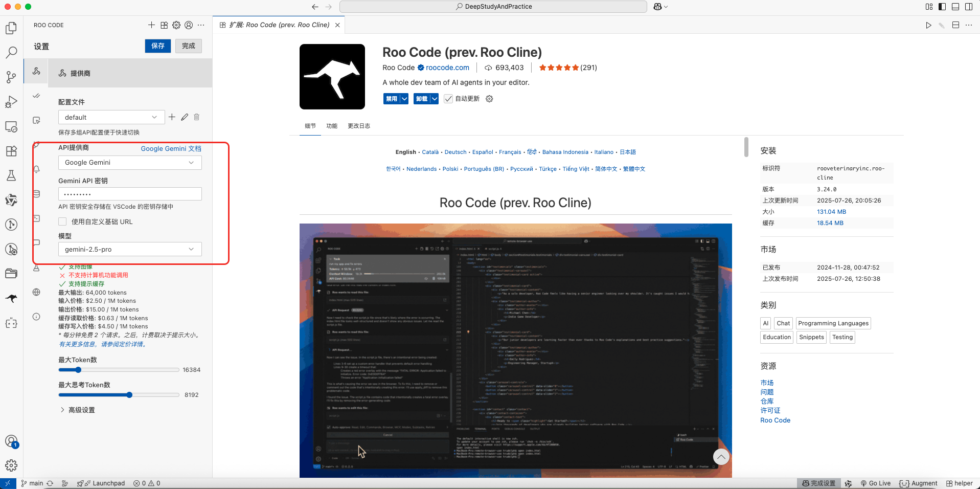This screenshot has width=980, height=489.
Task: Open roocode.com publisher link
Action: pos(447,68)
